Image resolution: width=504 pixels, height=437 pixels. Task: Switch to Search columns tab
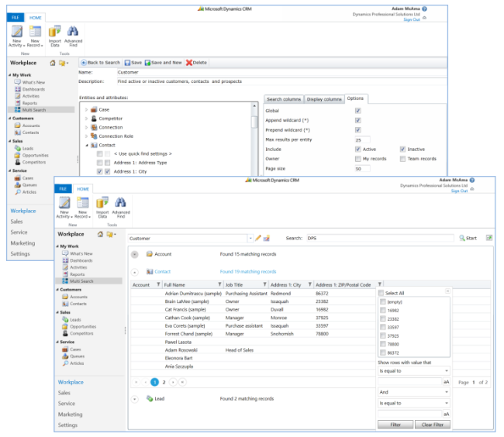pos(284,99)
